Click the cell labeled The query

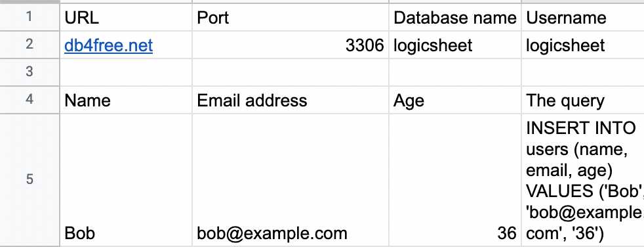[583, 100]
